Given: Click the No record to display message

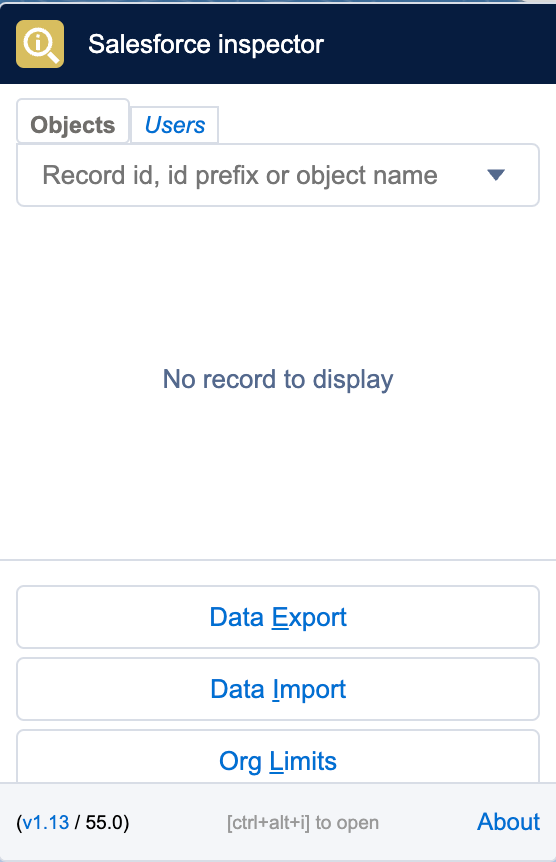Looking at the screenshot, I should [x=278, y=379].
